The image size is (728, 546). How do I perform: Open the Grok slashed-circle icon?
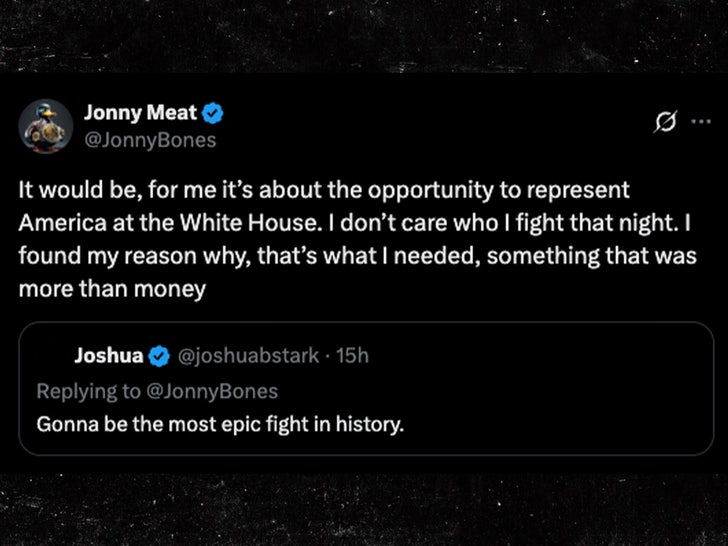tap(661, 122)
